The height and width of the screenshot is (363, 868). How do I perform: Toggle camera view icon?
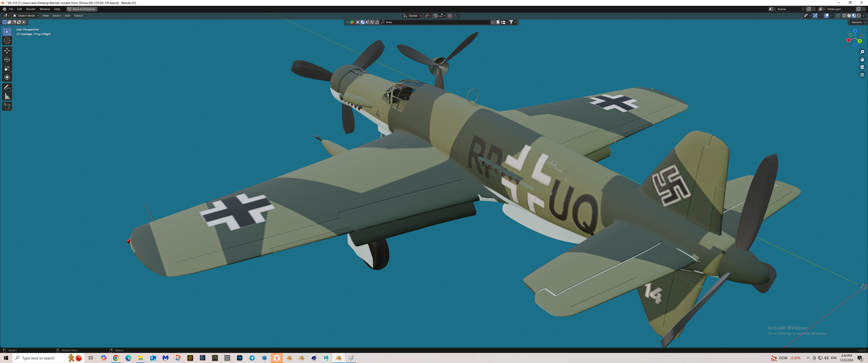[x=862, y=67]
